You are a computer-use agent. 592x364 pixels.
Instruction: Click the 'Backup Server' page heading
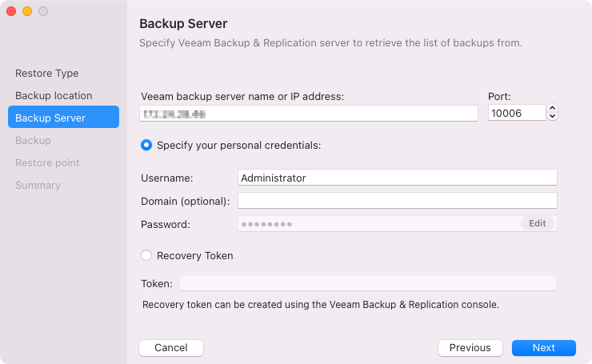coord(183,24)
